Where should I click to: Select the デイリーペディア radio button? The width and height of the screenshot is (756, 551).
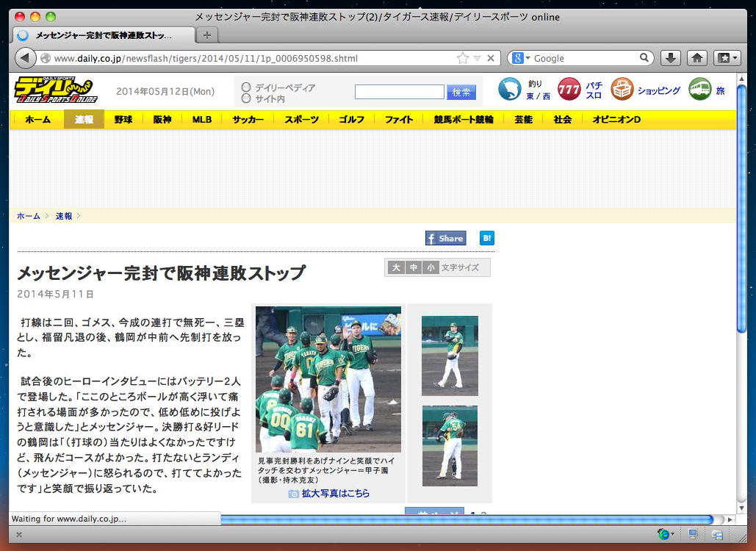click(x=246, y=87)
